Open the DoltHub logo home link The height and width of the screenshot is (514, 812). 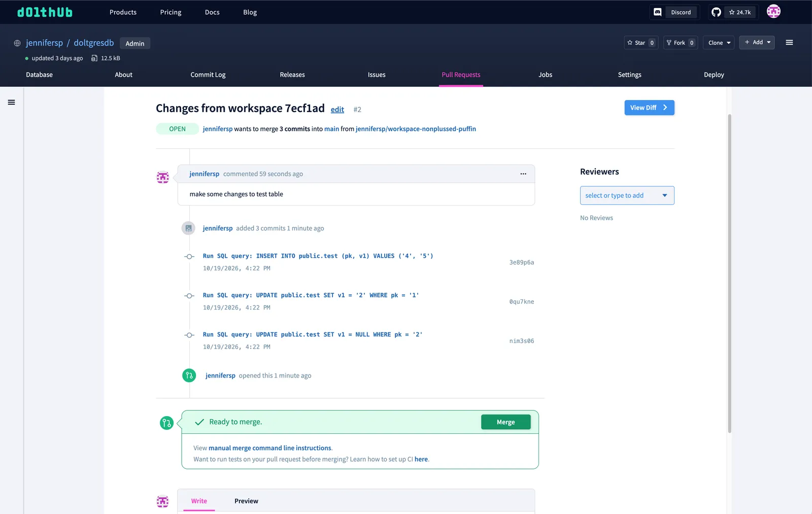coord(45,12)
